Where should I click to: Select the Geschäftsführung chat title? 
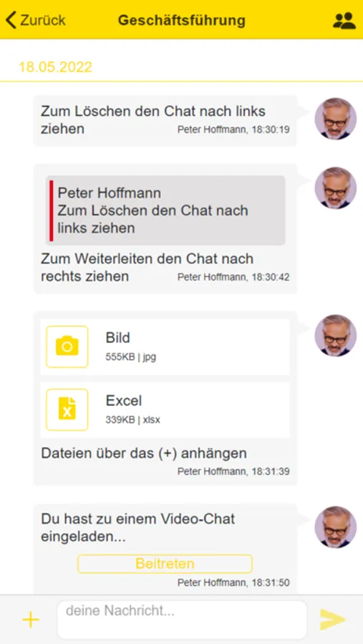(182, 20)
